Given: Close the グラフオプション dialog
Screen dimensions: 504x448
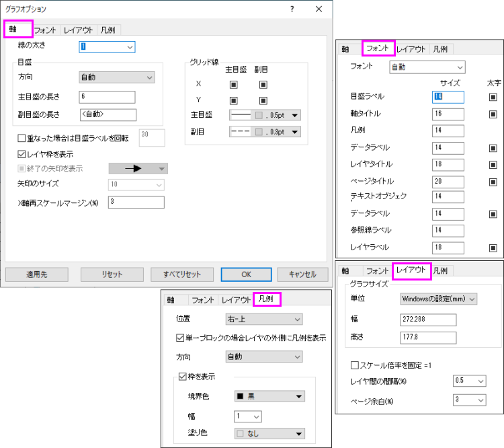Looking at the screenshot, I should pos(319,9).
